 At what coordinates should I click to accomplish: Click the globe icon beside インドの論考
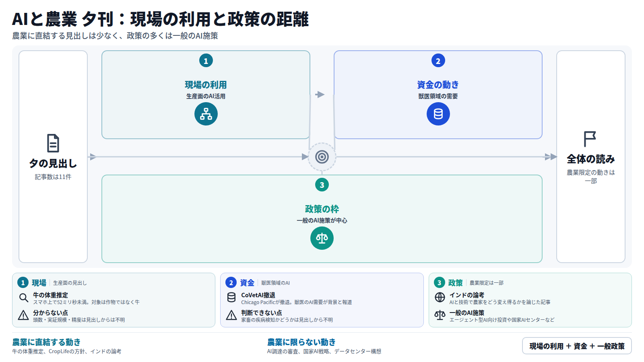[x=440, y=297]
